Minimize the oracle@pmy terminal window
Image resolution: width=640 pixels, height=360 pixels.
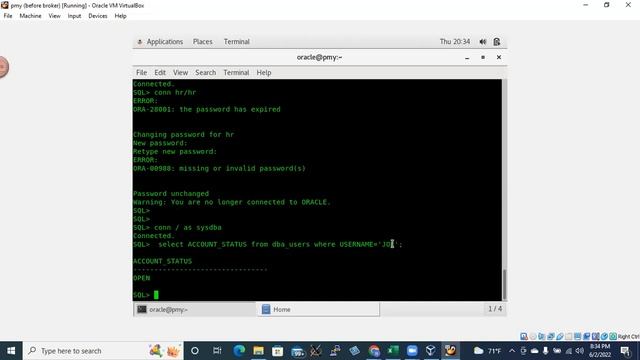click(467, 58)
